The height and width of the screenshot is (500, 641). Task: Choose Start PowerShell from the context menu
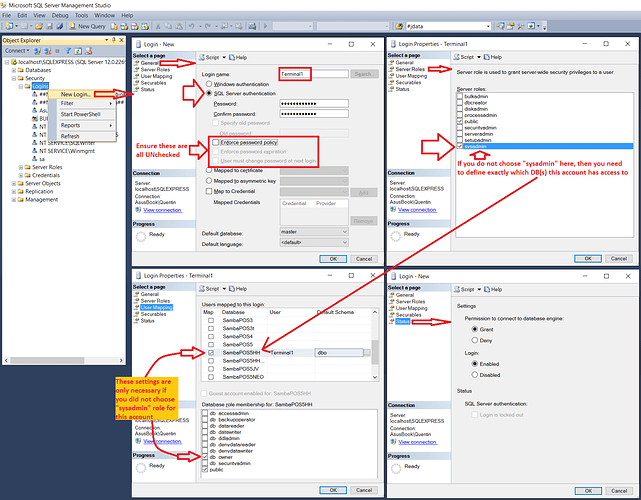click(81, 114)
